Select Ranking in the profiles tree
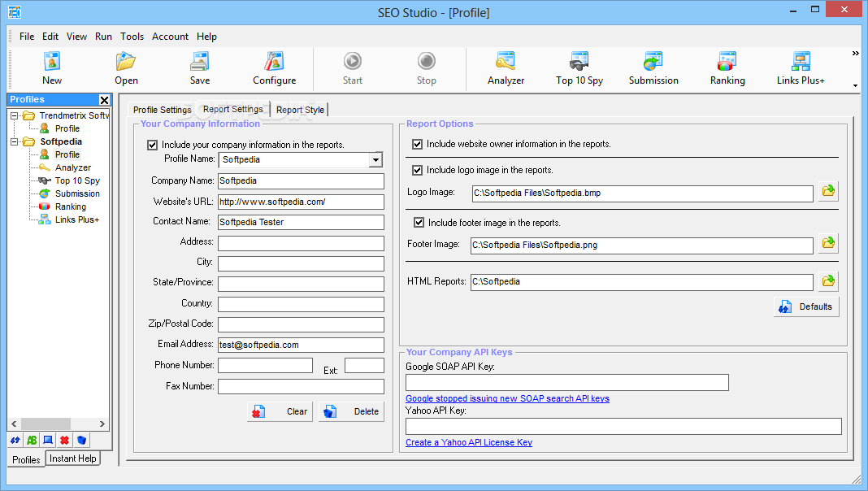868x491 pixels. tap(71, 206)
